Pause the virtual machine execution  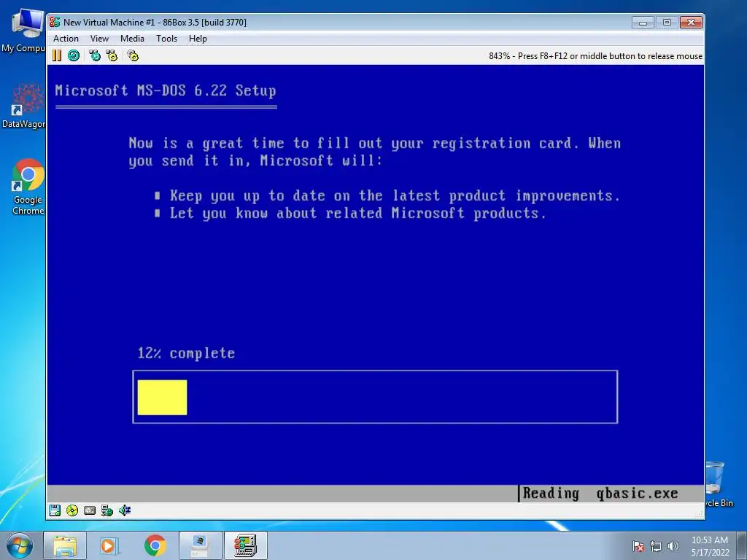[57, 55]
